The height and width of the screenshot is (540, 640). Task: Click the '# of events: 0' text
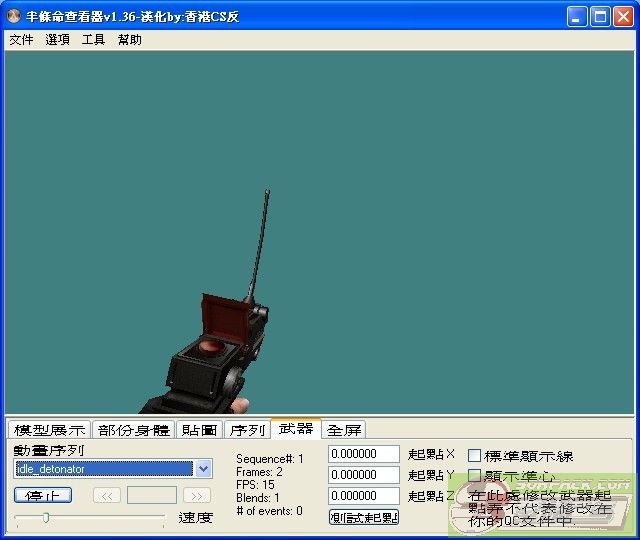tap(269, 511)
